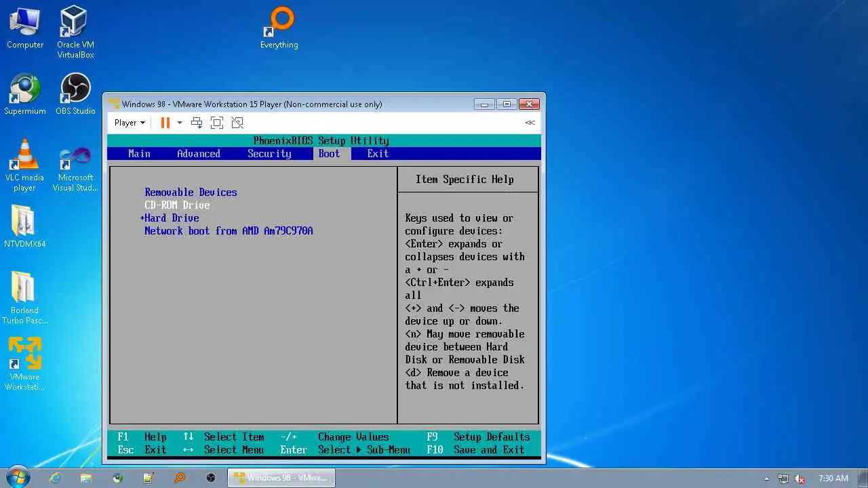Collapse the VMware toolbar with the double chevron
Screen dimensions: 868x488
(x=530, y=123)
